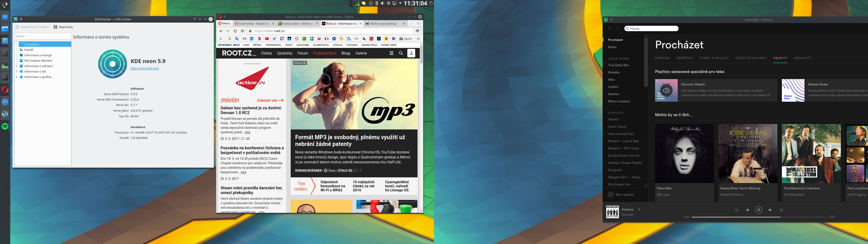The height and width of the screenshot is (244, 868).
Task: Click the neon.kde.org link
Action: point(145,68)
